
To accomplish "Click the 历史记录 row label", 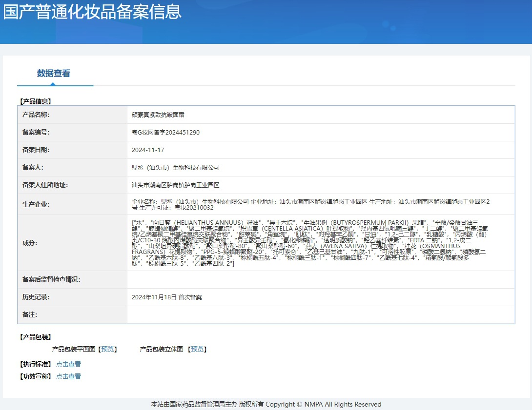I will point(36,297).
